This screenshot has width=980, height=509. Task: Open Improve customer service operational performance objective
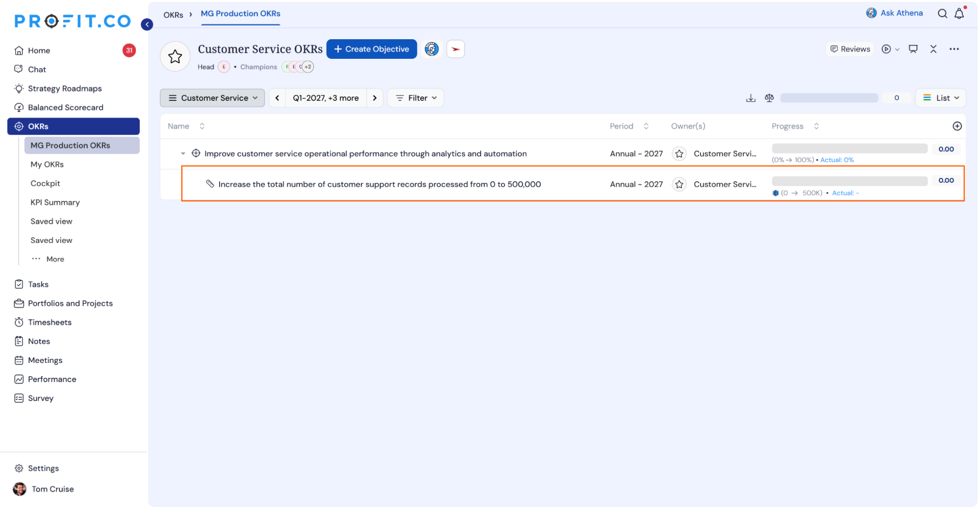point(366,154)
